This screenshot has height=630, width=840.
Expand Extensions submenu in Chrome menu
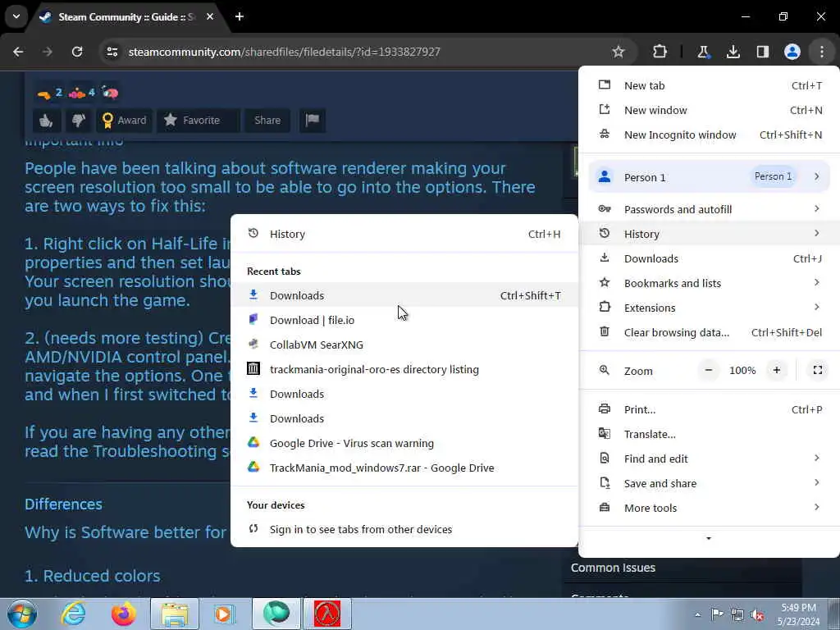(709, 308)
